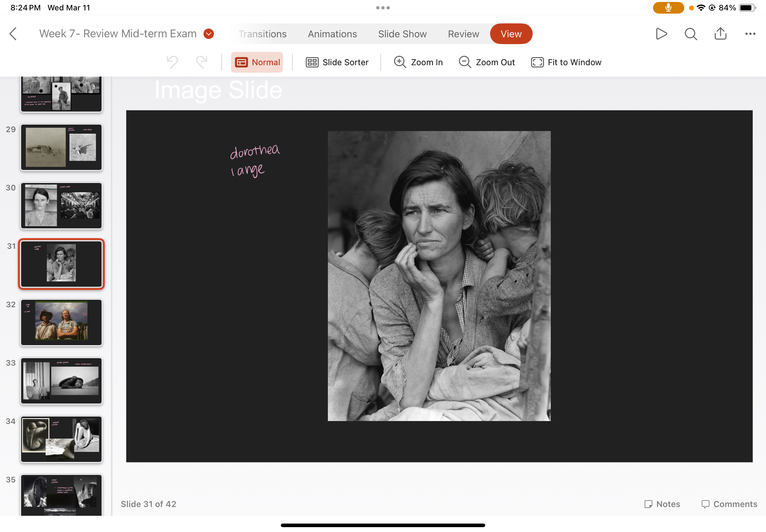Switch to Normal view
Screen dimensions: 766x532
point(257,62)
